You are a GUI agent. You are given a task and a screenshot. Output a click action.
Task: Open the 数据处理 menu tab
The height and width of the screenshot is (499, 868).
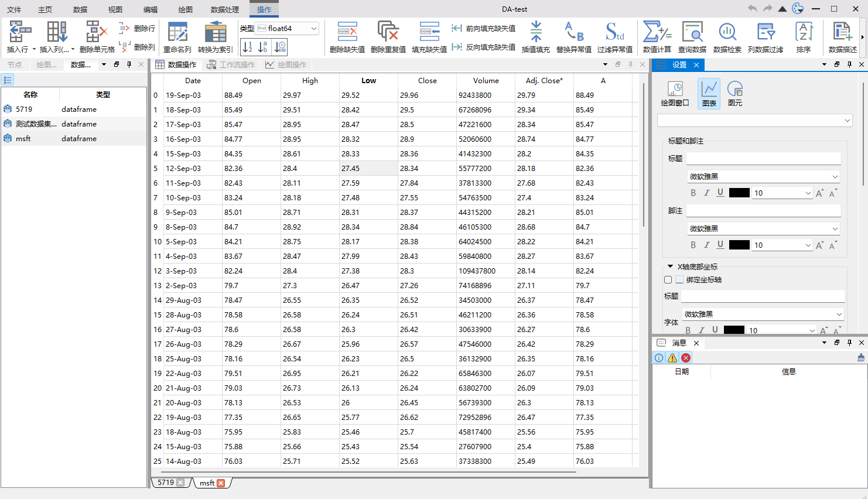click(225, 9)
